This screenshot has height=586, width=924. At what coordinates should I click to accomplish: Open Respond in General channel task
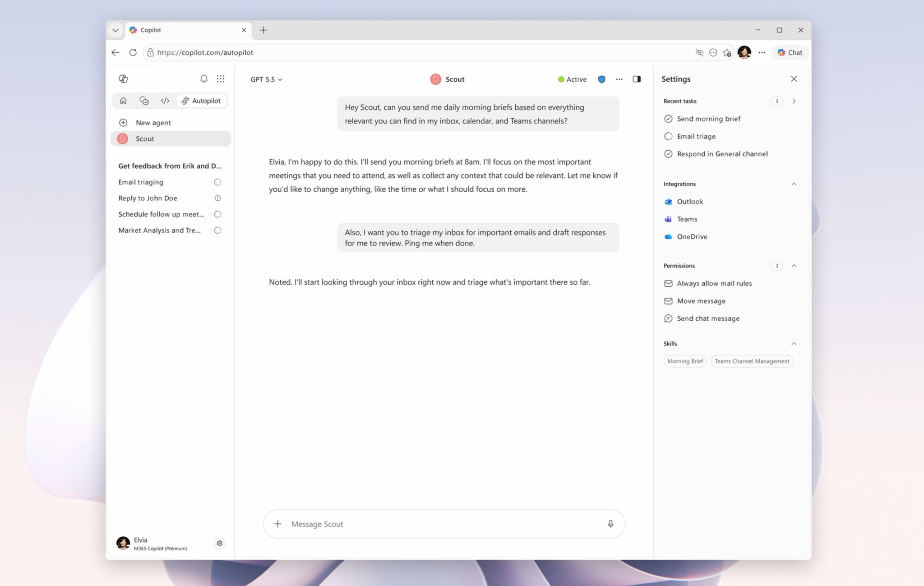tap(716, 154)
